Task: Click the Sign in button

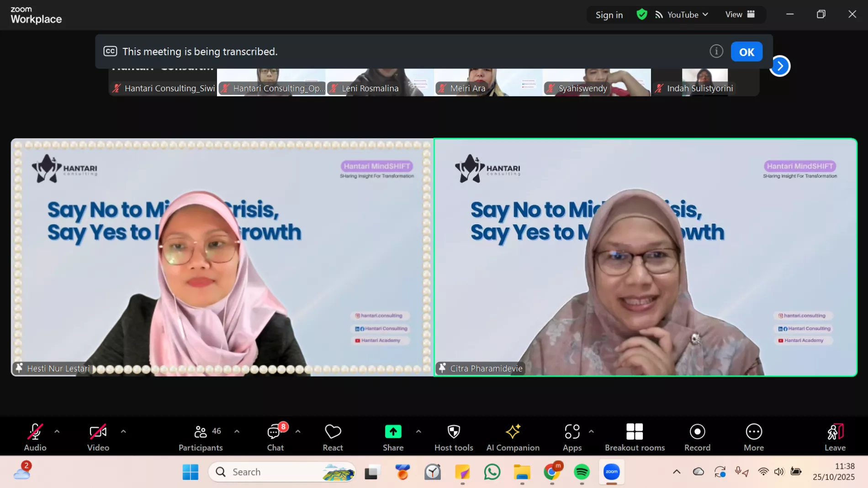Action: click(x=609, y=15)
